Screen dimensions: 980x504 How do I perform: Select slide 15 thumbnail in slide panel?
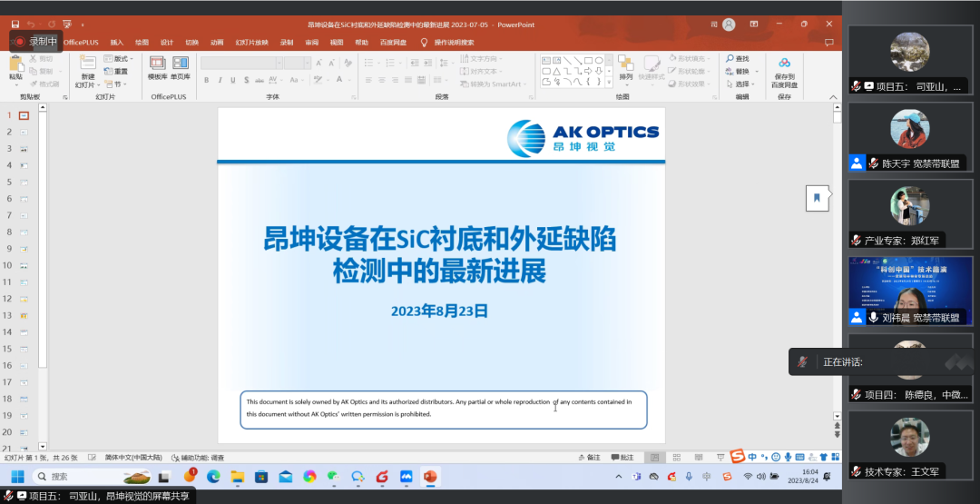24,349
